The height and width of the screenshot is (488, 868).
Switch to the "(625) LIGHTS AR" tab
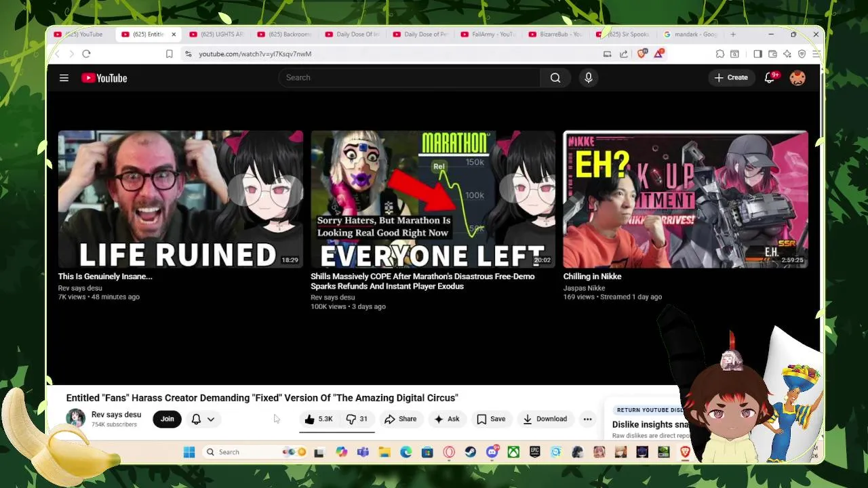(x=217, y=35)
